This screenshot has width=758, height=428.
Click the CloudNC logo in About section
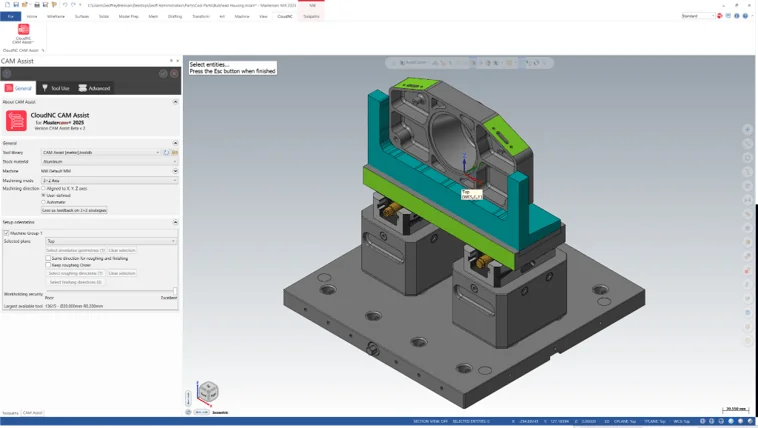click(x=16, y=120)
